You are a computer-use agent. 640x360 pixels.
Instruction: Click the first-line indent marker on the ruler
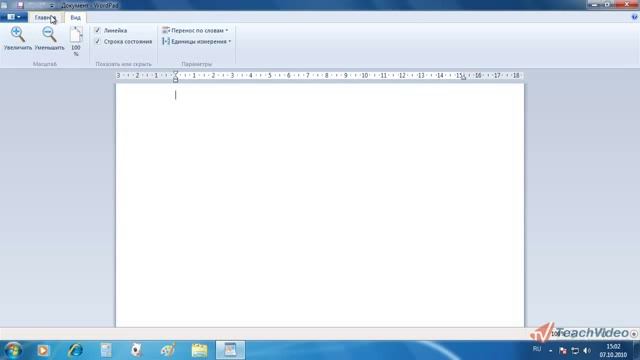click(176, 73)
